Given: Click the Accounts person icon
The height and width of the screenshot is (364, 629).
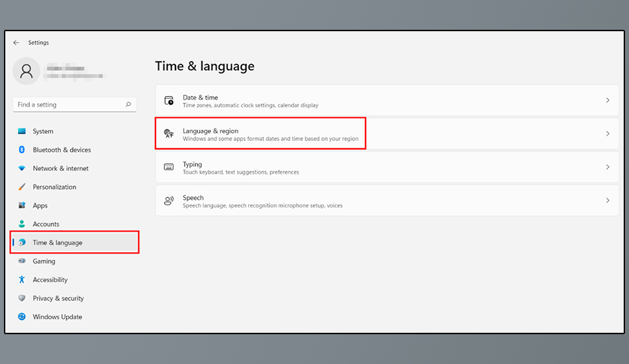Looking at the screenshot, I should click(x=22, y=224).
